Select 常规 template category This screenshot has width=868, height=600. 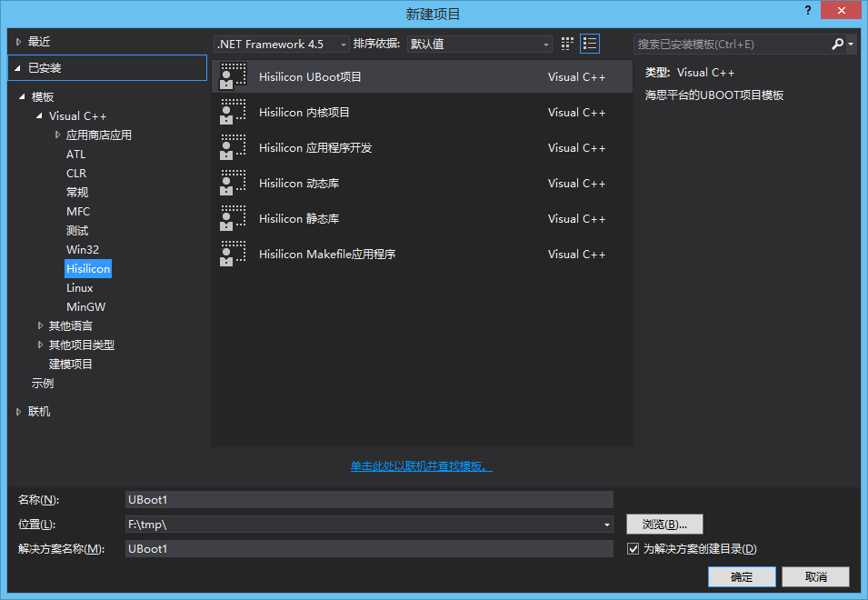click(x=77, y=192)
